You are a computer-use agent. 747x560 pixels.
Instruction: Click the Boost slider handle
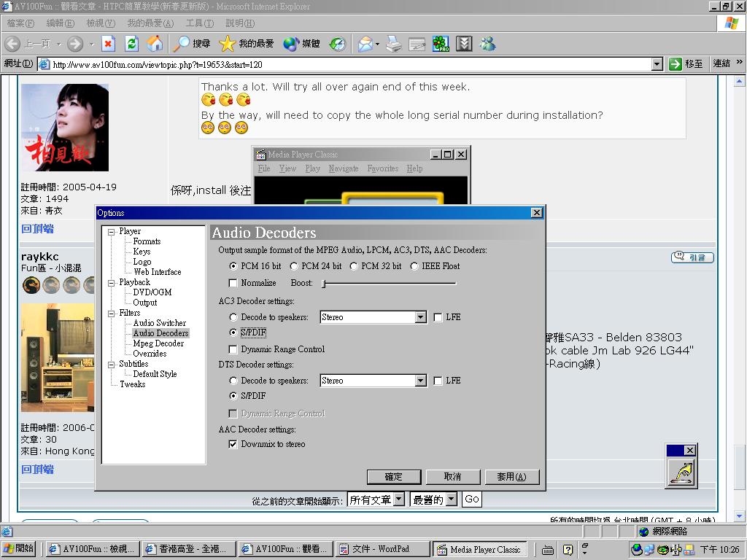pos(323,283)
